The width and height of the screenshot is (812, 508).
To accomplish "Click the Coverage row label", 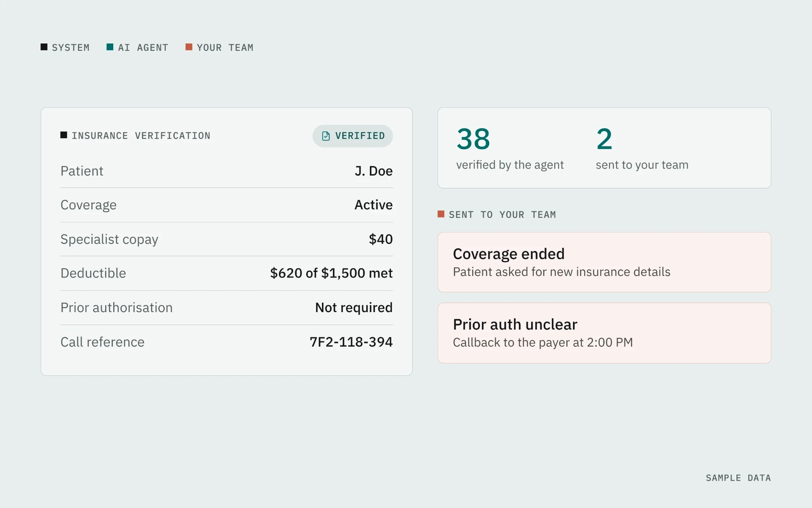I will (89, 205).
